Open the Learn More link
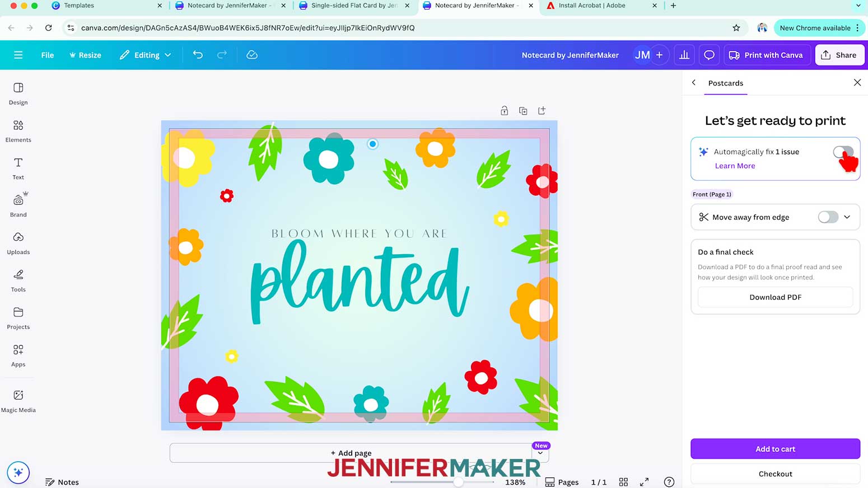Viewport: 868px width, 488px height. (735, 166)
